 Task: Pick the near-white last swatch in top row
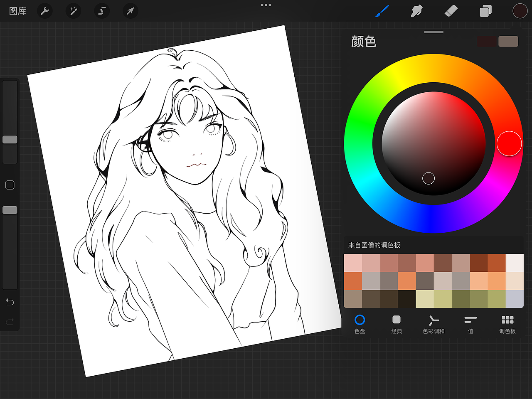[x=515, y=263]
